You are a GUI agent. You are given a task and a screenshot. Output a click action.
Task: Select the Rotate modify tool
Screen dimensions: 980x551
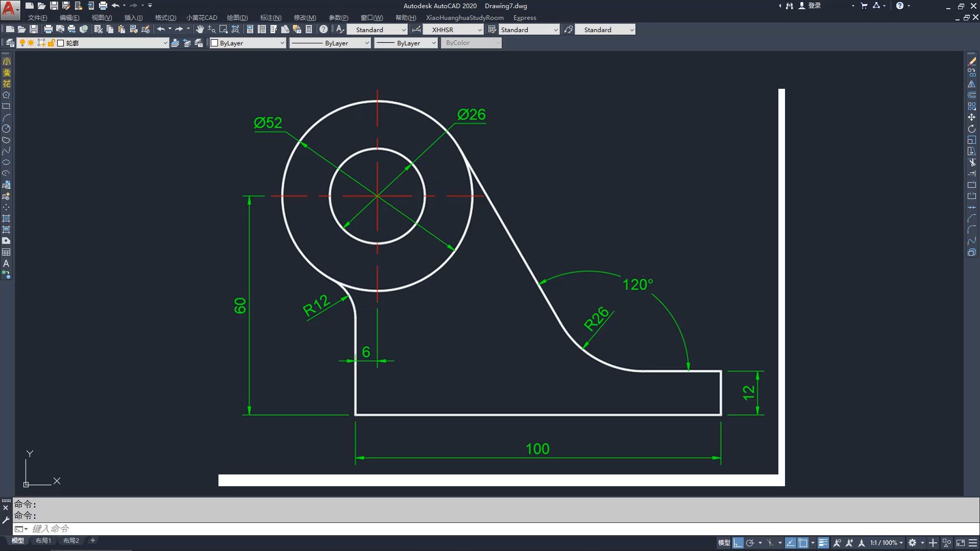point(972,129)
